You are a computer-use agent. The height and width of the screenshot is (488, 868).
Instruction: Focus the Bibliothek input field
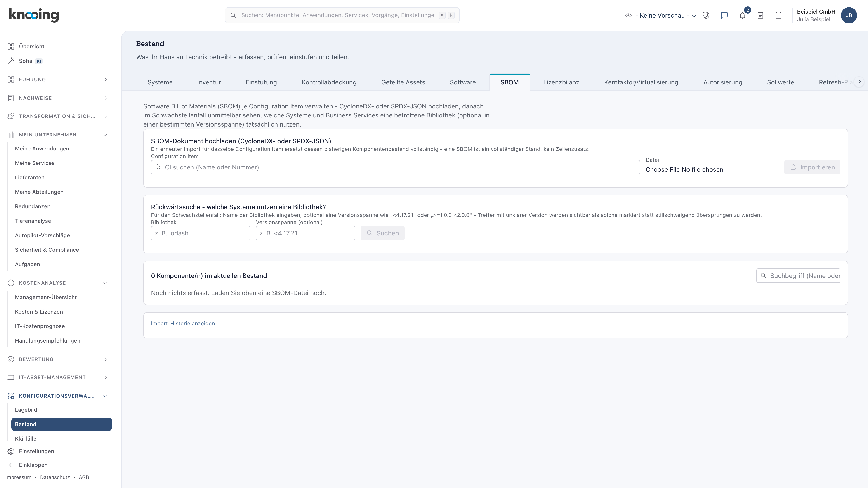[200, 233]
